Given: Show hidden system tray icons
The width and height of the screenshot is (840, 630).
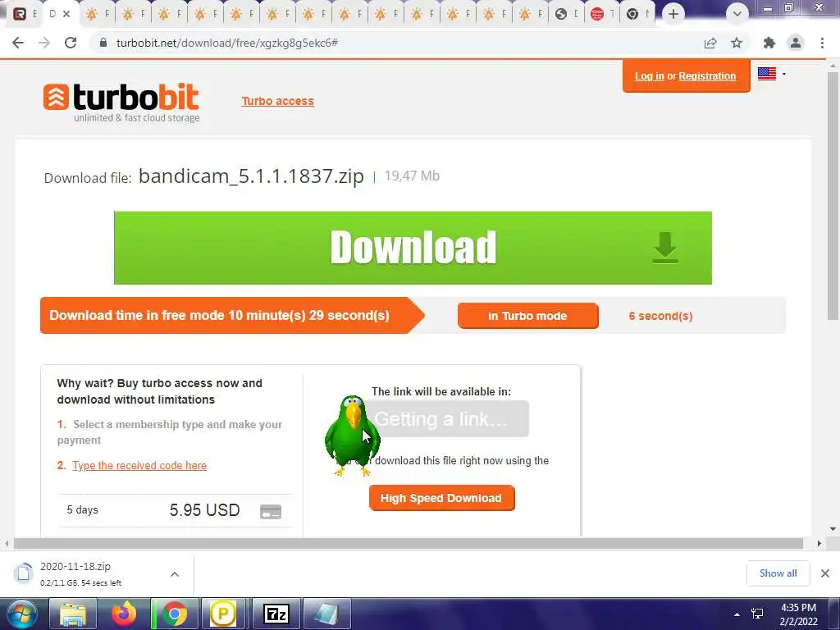Looking at the screenshot, I should point(737,614).
